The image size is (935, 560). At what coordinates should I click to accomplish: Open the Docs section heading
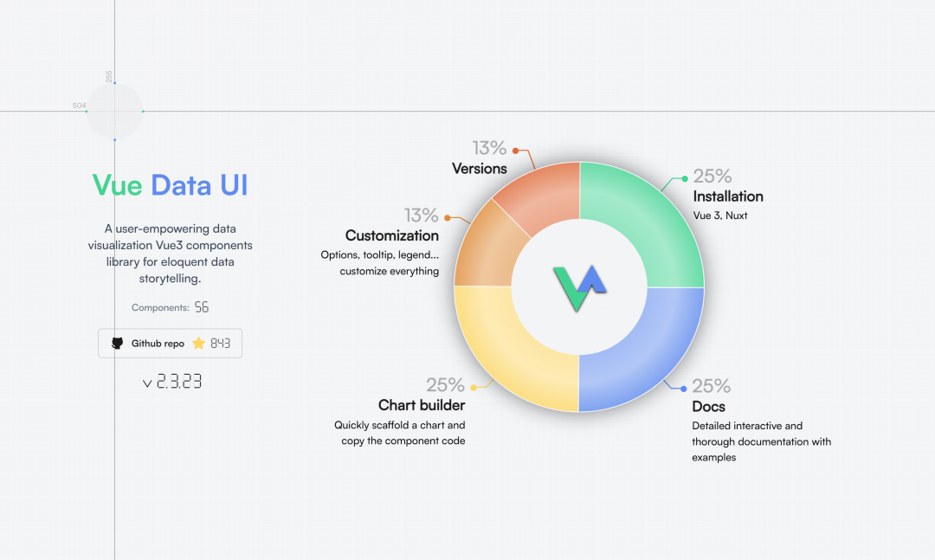pos(708,407)
